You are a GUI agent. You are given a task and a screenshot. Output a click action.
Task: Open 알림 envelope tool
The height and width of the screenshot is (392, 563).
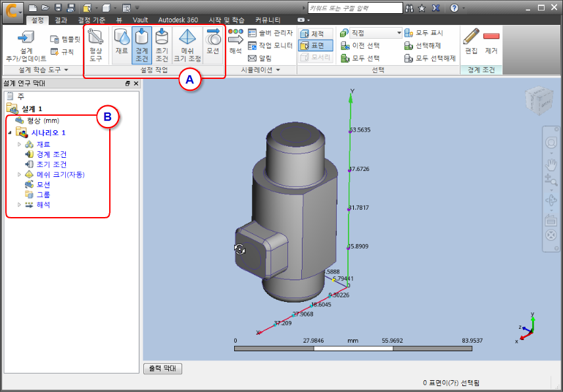(x=260, y=58)
